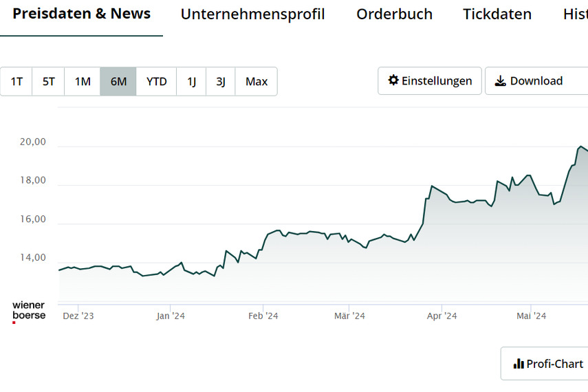Click the wiener boerse logo
Viewport: 588px width, 392px height.
28,312
